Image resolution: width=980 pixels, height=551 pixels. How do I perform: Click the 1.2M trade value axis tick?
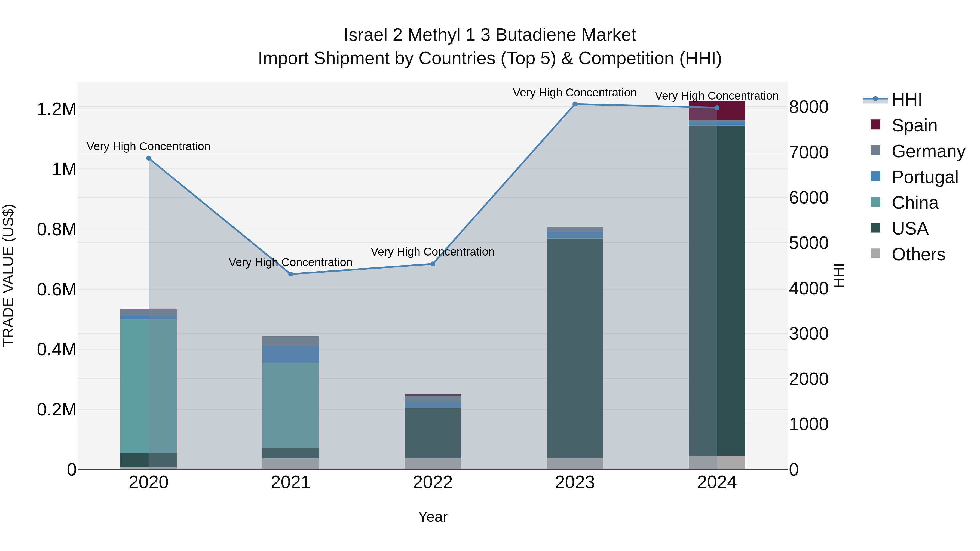point(57,109)
